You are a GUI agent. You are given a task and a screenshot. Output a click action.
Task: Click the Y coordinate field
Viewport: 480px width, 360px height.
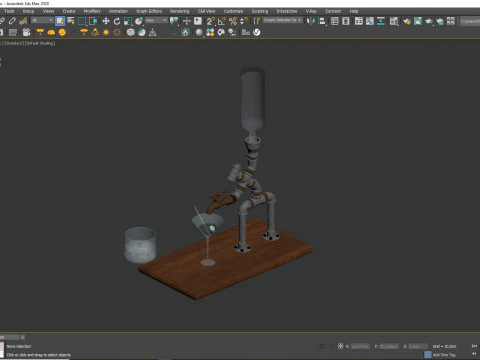tap(389, 346)
